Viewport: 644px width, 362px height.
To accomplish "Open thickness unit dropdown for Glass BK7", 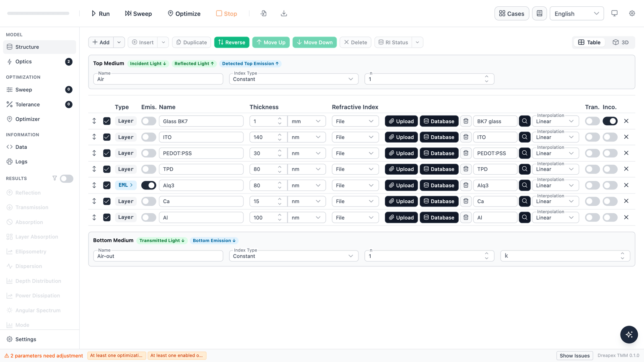I will tap(306, 121).
